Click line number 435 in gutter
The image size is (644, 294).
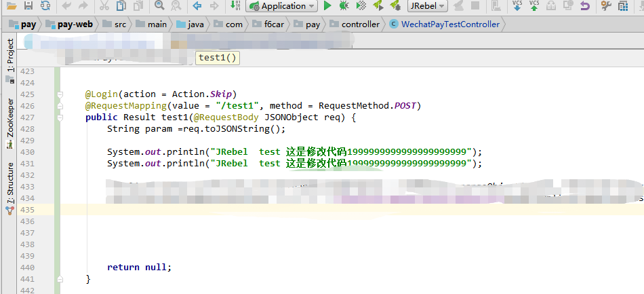(x=27, y=210)
